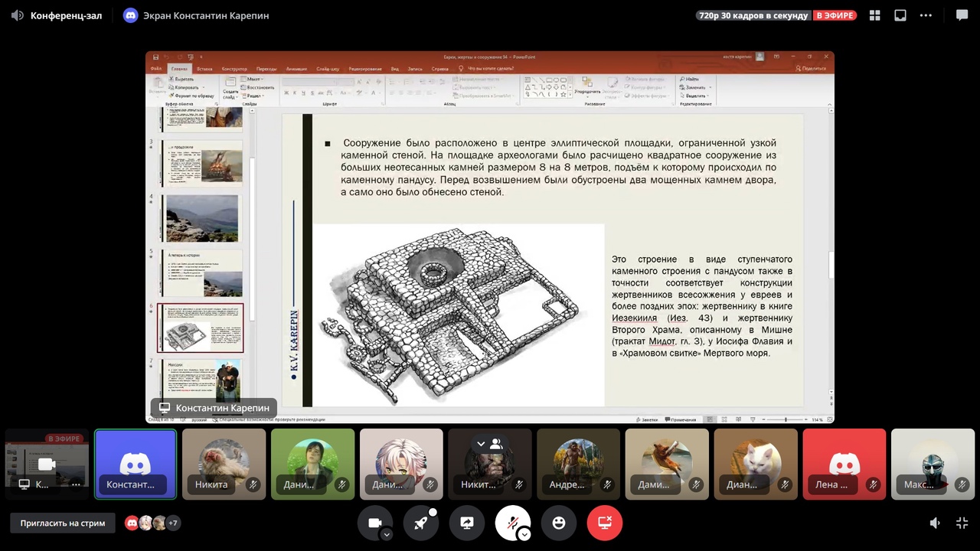Open the screen share button
The image size is (980, 551).
tap(467, 523)
